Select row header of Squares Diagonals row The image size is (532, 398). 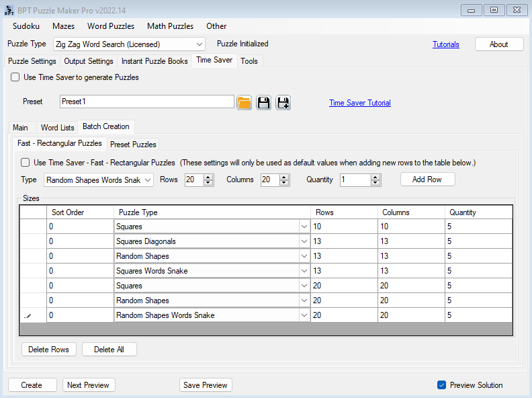(x=34, y=241)
